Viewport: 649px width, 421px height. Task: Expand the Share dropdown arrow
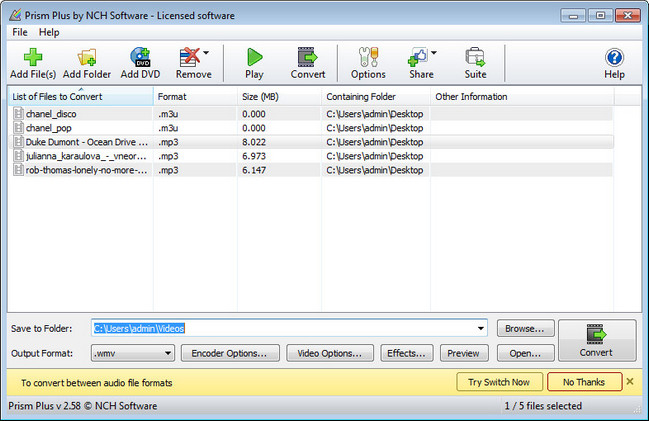[x=434, y=52]
